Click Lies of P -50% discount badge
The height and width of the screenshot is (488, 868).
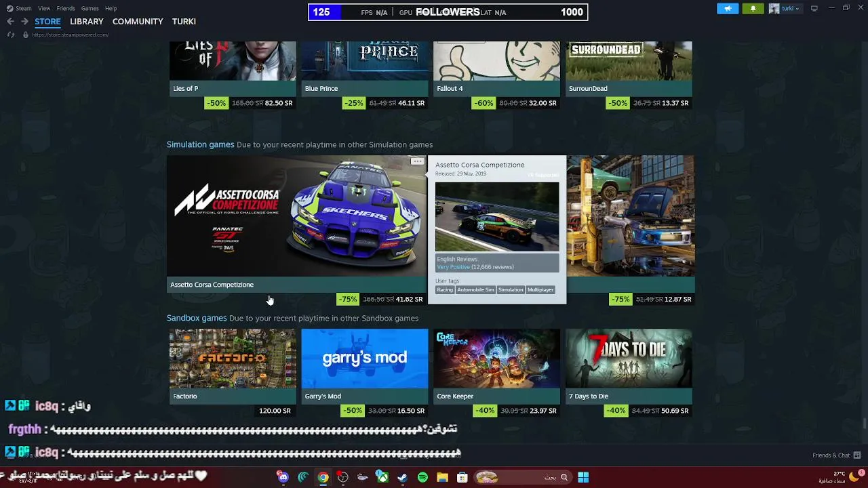pyautogui.click(x=216, y=103)
